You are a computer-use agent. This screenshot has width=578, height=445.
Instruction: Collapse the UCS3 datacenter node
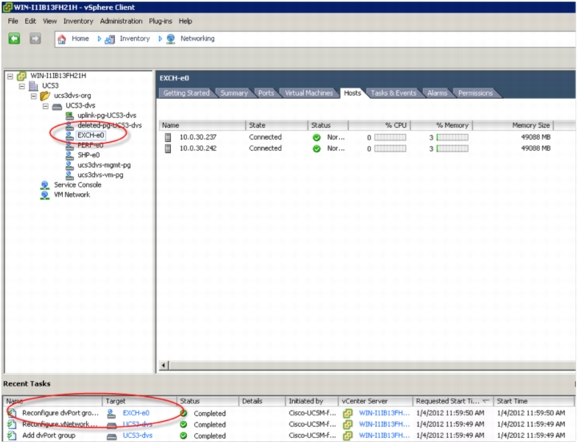(x=22, y=86)
